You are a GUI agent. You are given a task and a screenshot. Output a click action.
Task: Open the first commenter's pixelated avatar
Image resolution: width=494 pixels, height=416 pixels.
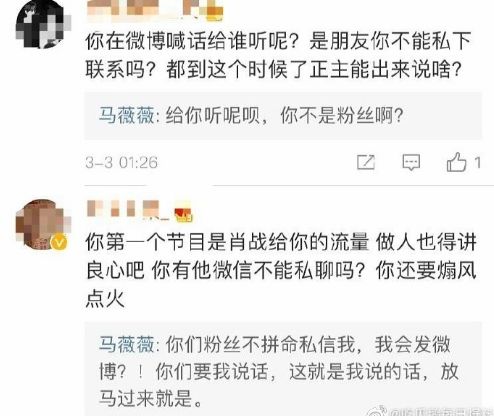pos(43,24)
